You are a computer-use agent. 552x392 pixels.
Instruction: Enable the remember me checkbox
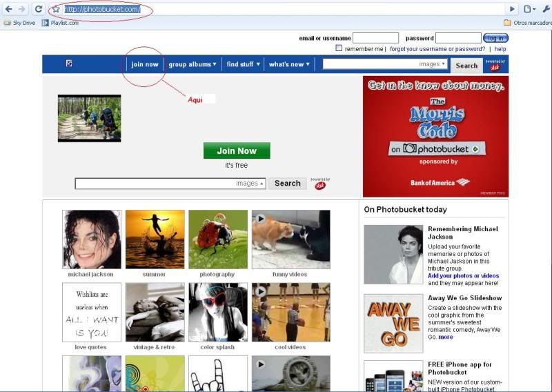[339, 48]
